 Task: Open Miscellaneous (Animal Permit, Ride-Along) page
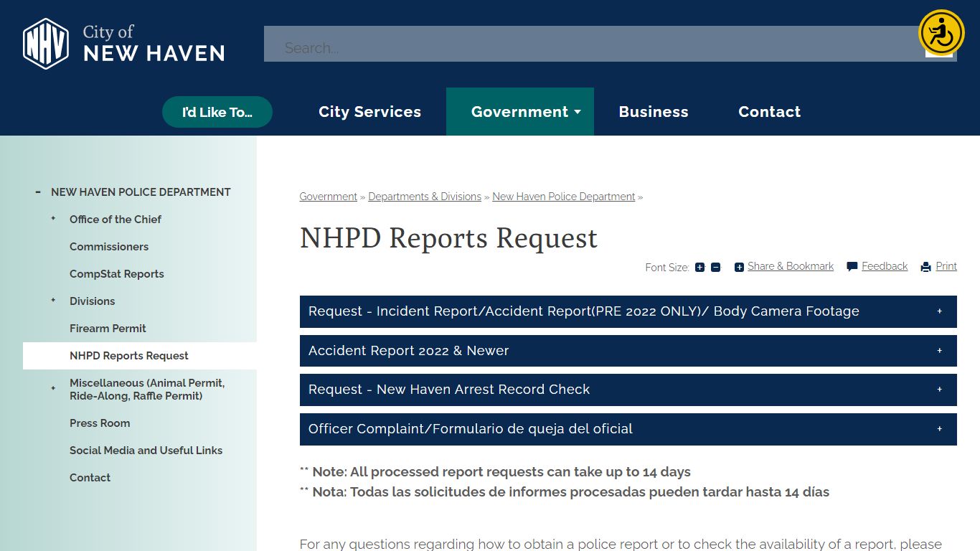coord(147,390)
